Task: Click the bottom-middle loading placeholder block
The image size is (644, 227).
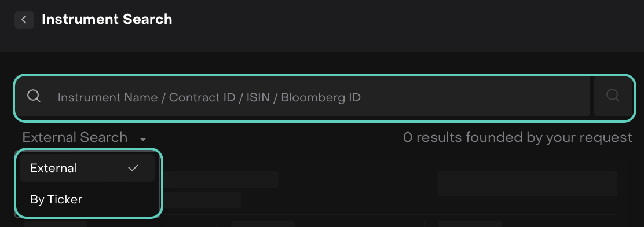Action: 263,224
